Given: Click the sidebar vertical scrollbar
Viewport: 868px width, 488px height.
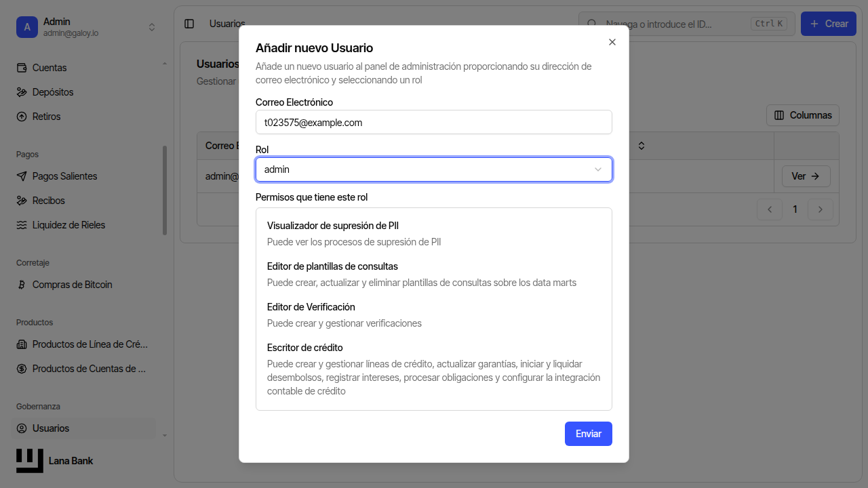Looking at the screenshot, I should click(165, 190).
